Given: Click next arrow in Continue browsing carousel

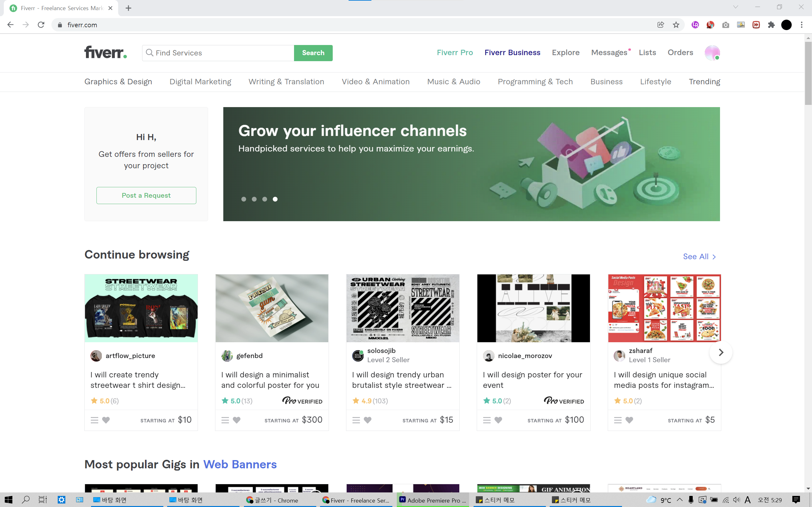Looking at the screenshot, I should tap(721, 352).
